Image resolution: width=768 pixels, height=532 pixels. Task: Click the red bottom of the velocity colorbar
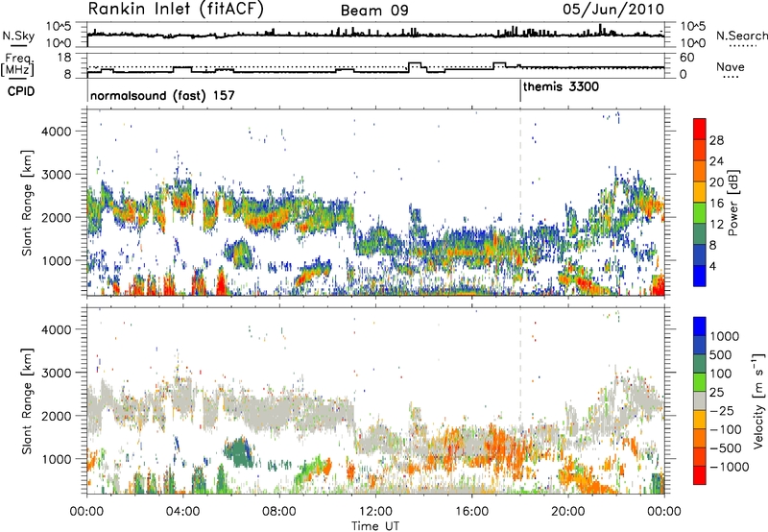pyautogui.click(x=700, y=475)
